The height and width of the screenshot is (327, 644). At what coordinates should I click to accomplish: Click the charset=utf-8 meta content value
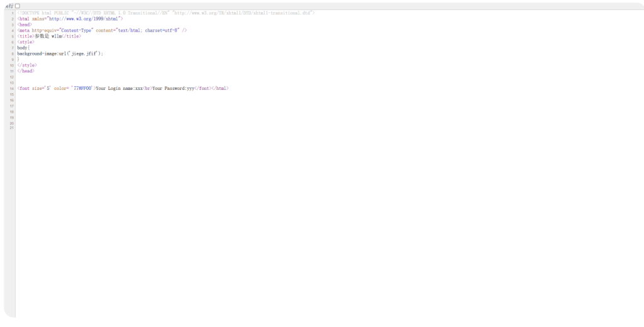147,30
